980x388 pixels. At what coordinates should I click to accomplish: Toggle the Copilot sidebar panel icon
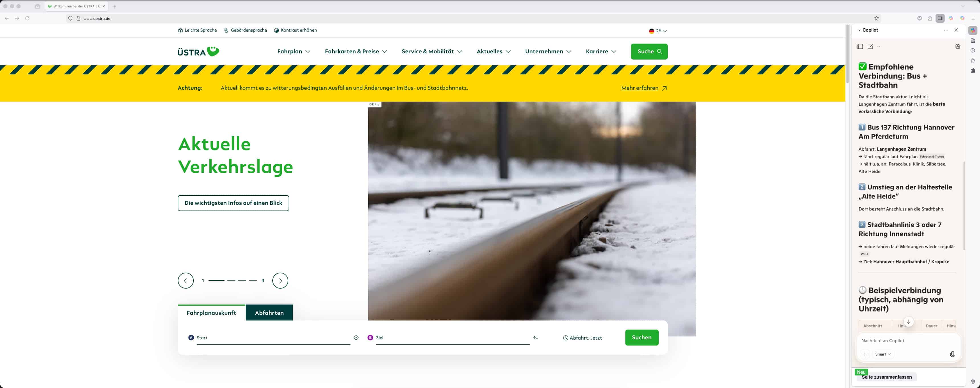tap(860, 46)
